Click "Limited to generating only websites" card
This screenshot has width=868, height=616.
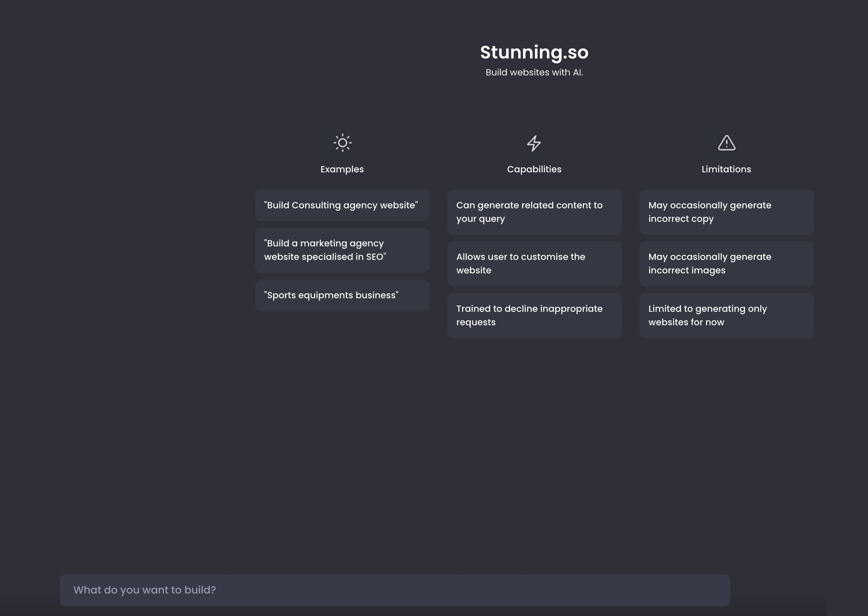point(726,315)
